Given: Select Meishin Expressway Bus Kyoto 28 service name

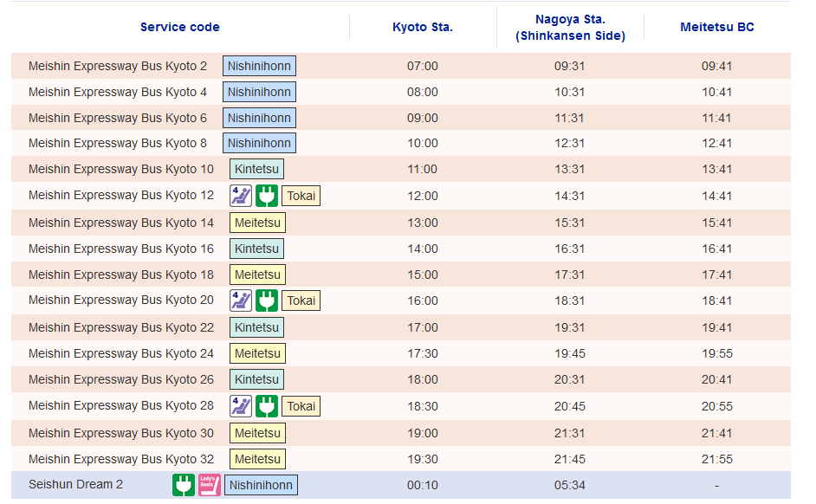Looking at the screenshot, I should click(x=121, y=405).
